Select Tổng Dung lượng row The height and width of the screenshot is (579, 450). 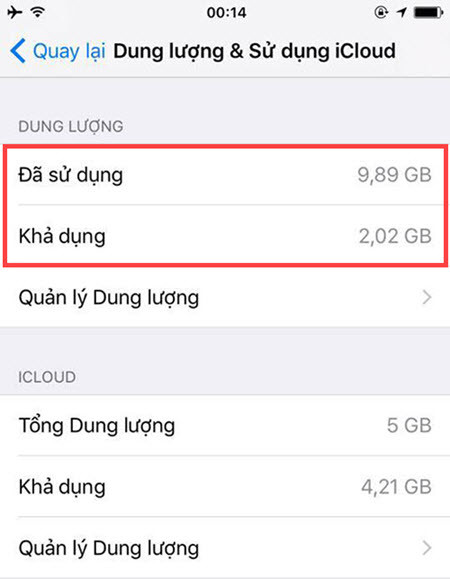click(225, 425)
